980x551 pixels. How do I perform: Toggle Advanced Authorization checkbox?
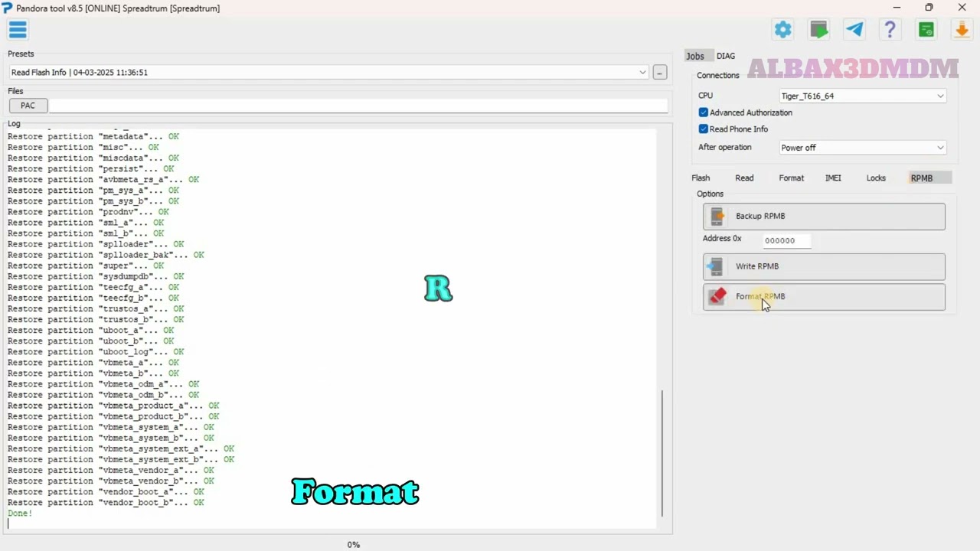(704, 112)
